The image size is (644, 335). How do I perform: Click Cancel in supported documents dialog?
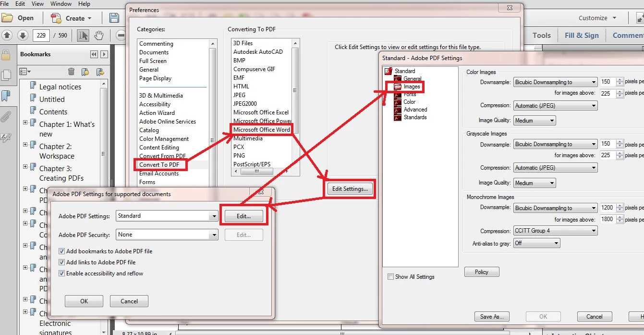129,301
